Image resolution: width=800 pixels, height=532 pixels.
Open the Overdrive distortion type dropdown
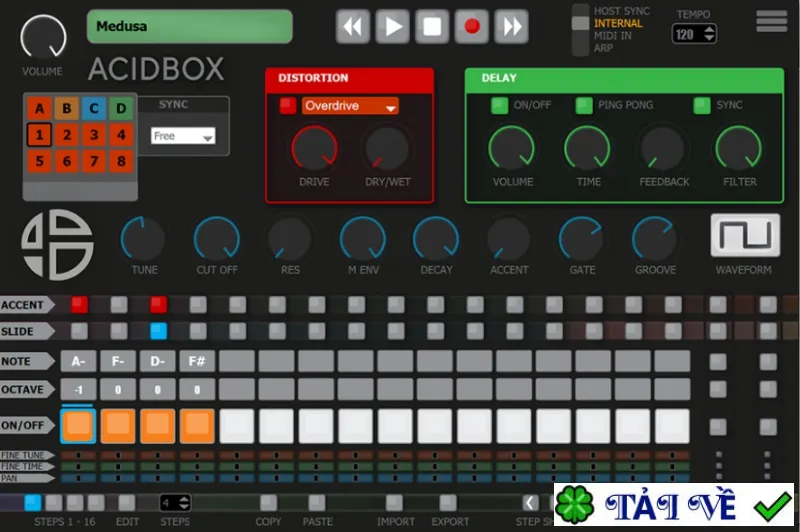(x=350, y=106)
